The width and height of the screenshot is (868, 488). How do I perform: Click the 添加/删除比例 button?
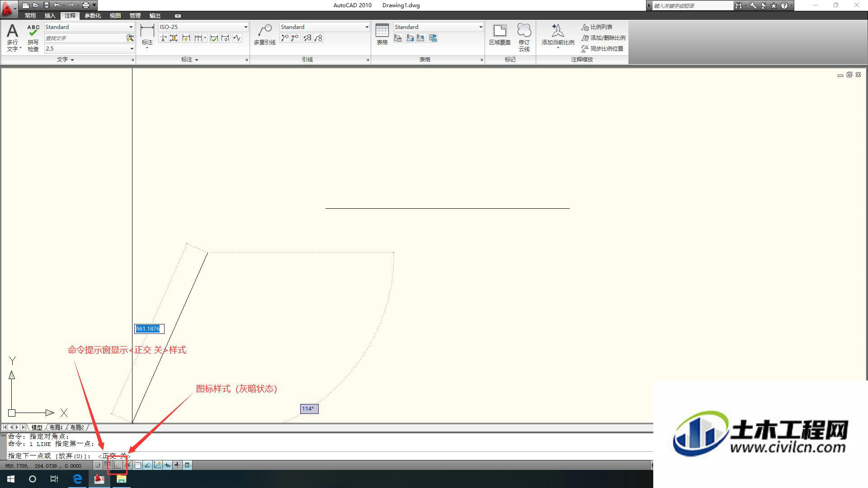point(603,38)
